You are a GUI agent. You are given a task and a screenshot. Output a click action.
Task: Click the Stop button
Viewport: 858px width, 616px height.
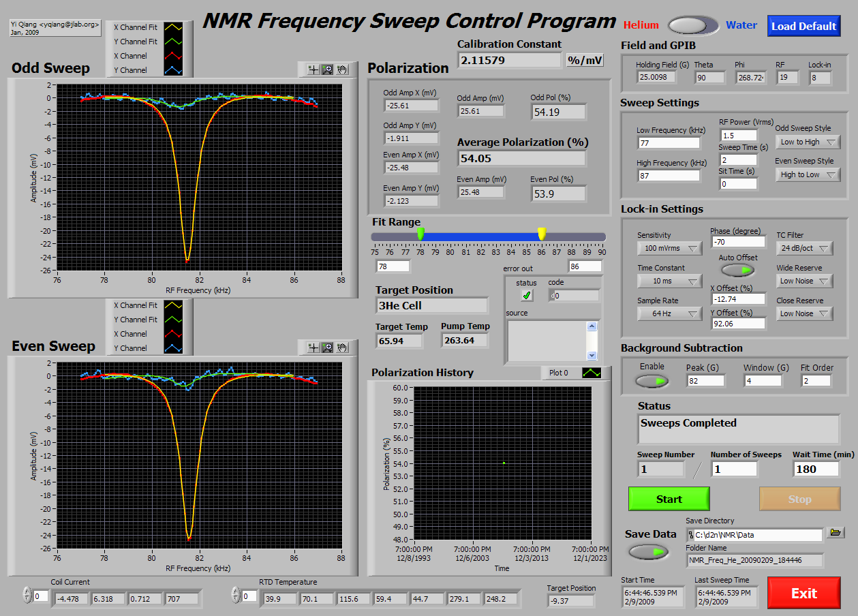pos(799,499)
